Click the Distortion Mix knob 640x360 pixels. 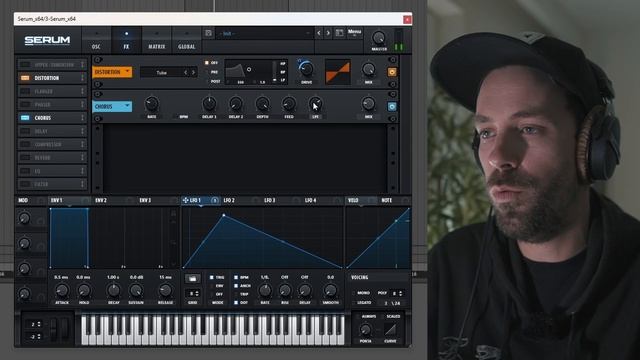tap(369, 69)
